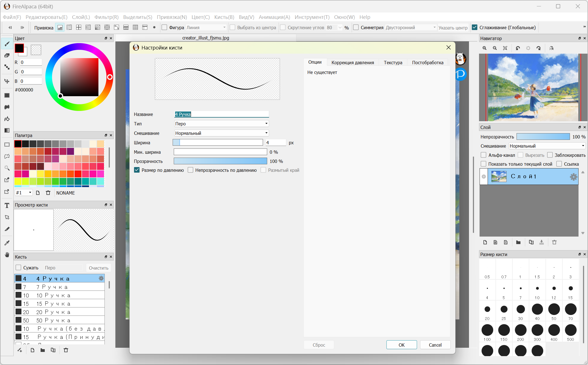Expand the Фигура Линия dropdown
Image resolution: width=588 pixels, height=365 pixels.
tap(206, 27)
